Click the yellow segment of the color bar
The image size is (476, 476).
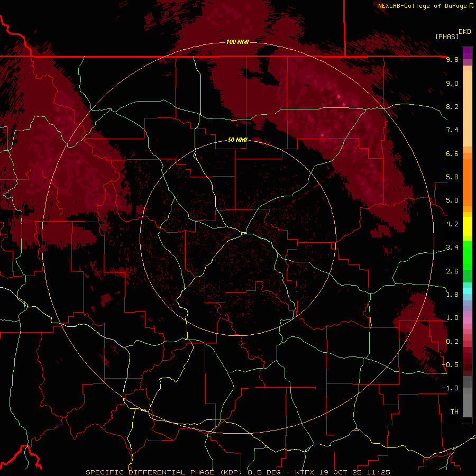pyautogui.click(x=467, y=226)
